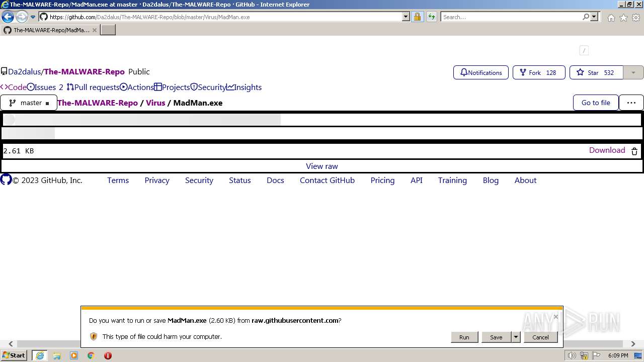Close the MadMan.exe browser tab

tap(94, 30)
